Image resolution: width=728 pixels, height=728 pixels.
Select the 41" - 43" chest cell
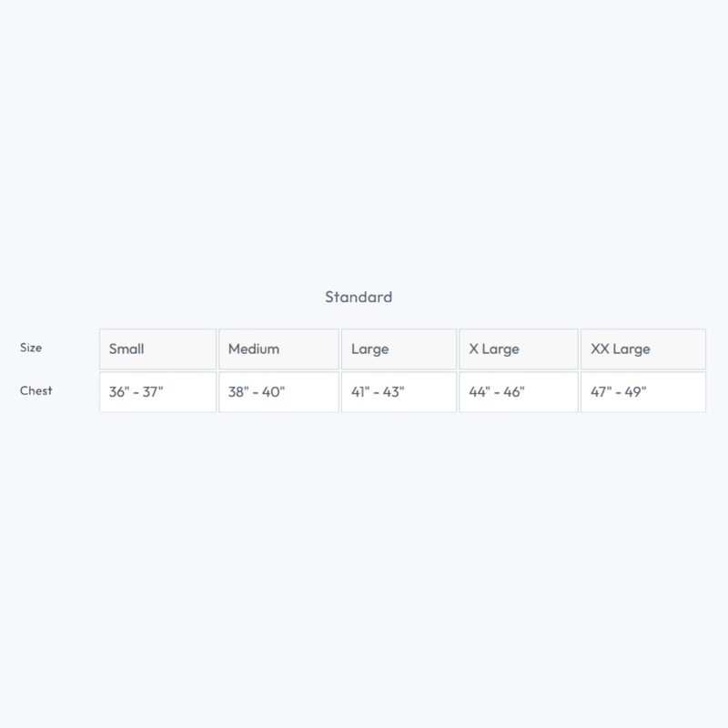(x=399, y=392)
